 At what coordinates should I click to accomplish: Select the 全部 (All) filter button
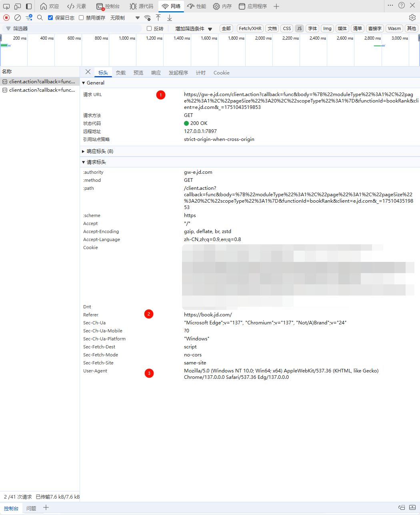(226, 28)
